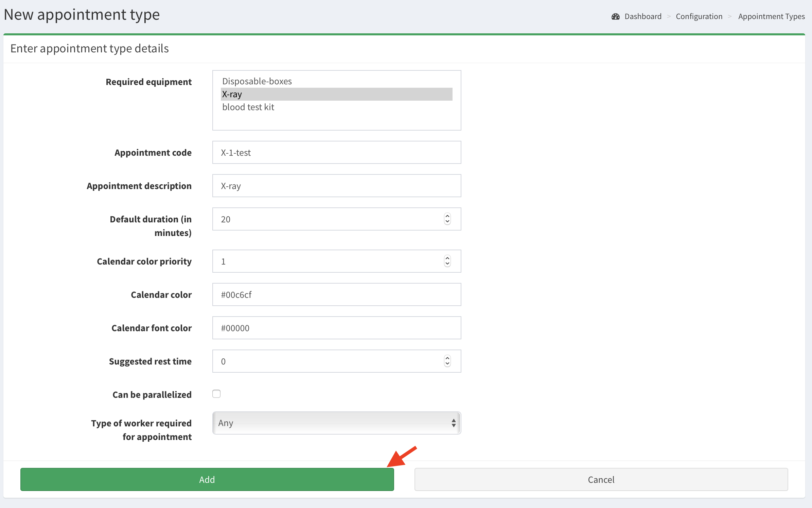
Task: Click the Dashboard gauge icon
Action: click(x=615, y=17)
